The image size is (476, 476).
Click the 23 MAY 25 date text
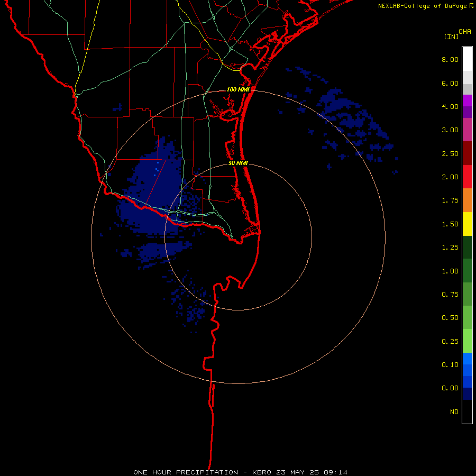click(x=297, y=472)
